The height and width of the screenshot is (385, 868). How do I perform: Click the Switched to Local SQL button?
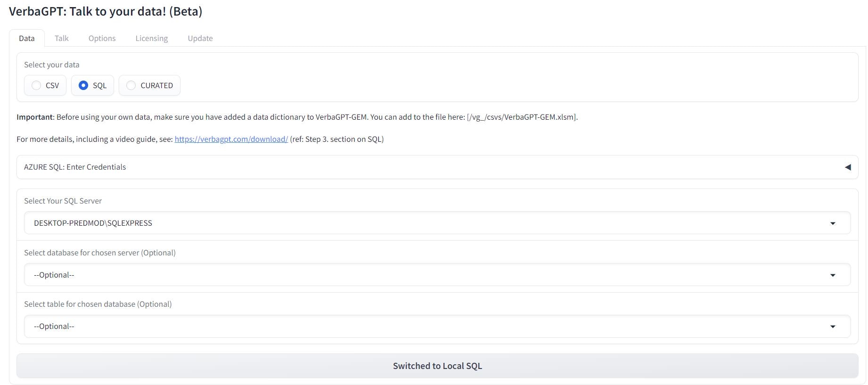[x=437, y=366]
